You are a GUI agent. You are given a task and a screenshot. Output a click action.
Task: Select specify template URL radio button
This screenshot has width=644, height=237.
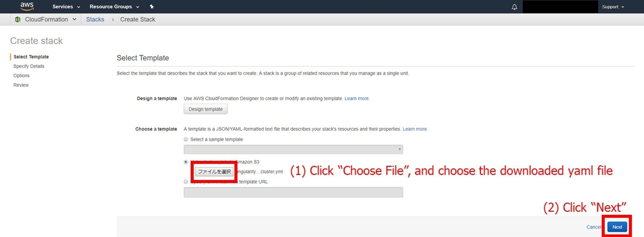coord(186,182)
